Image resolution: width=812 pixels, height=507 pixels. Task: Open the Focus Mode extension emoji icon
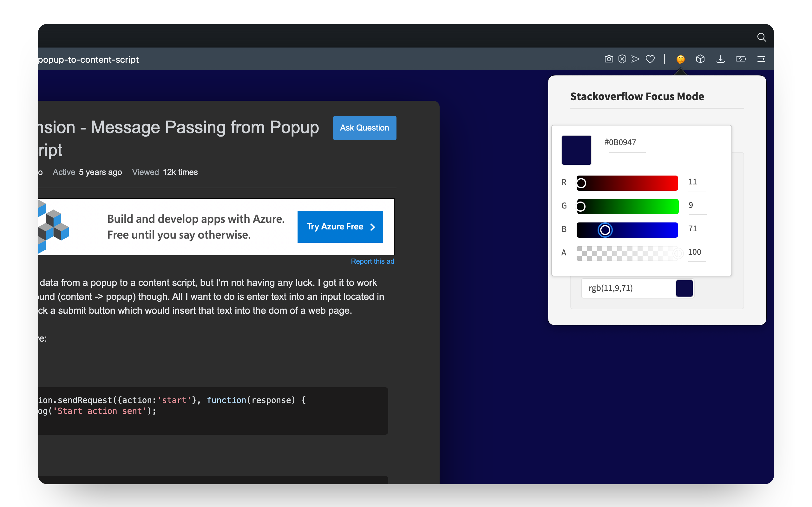pos(680,59)
